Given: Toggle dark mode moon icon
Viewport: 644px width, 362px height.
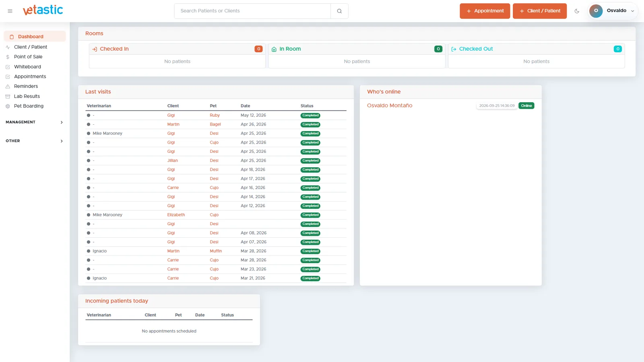Looking at the screenshot, I should (x=577, y=11).
